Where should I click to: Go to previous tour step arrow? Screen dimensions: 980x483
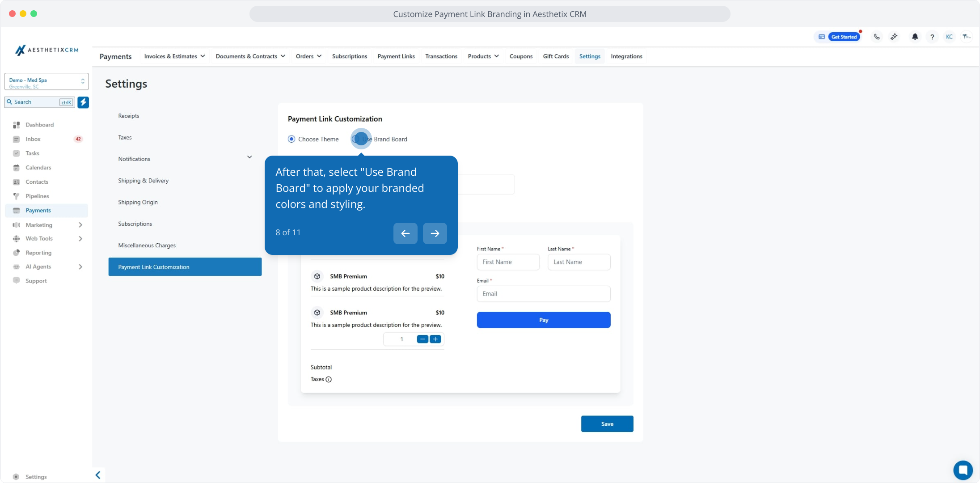[x=405, y=233]
